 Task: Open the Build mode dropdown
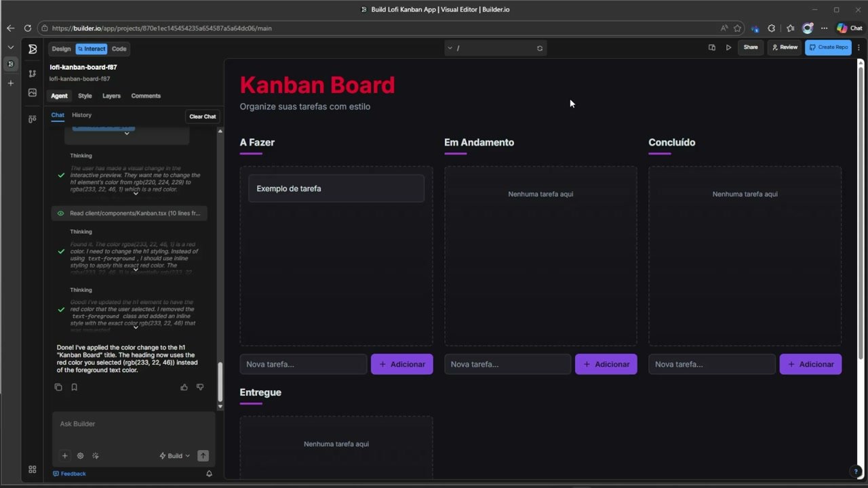[x=175, y=456]
